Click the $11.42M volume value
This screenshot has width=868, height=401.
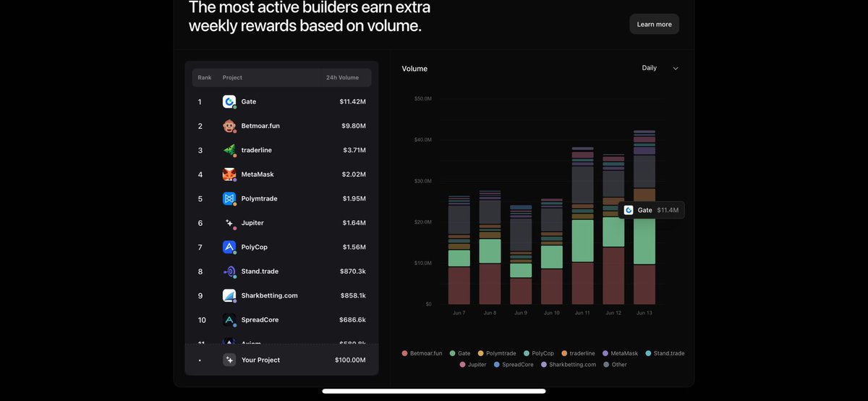[352, 102]
